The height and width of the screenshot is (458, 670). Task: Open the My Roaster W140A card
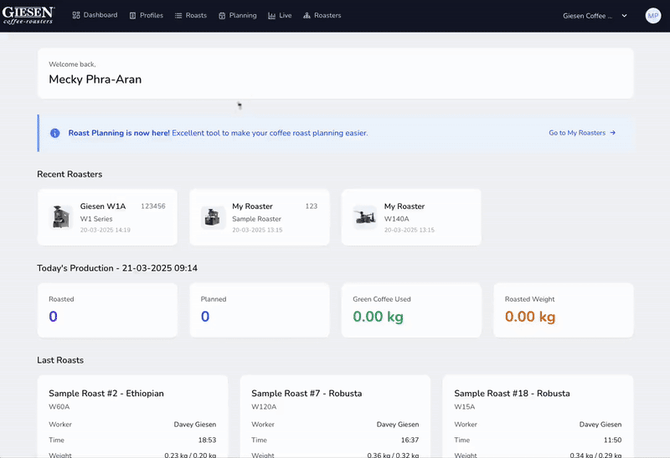pos(411,217)
